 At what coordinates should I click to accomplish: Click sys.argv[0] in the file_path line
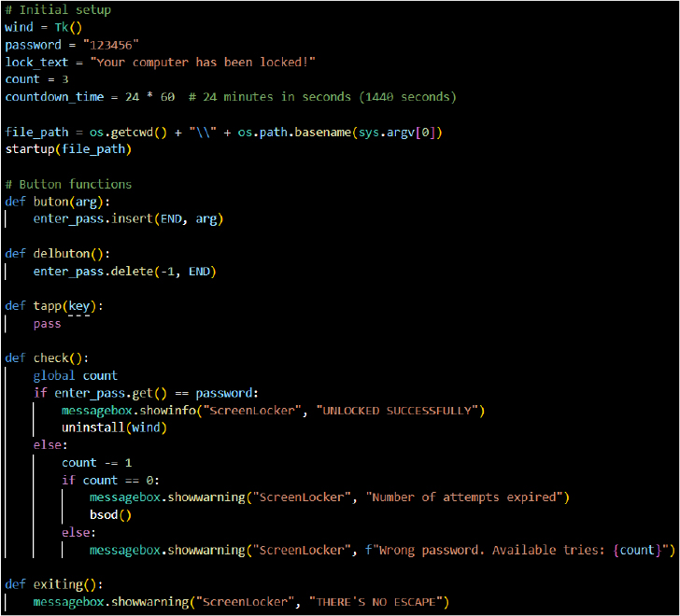click(x=397, y=133)
